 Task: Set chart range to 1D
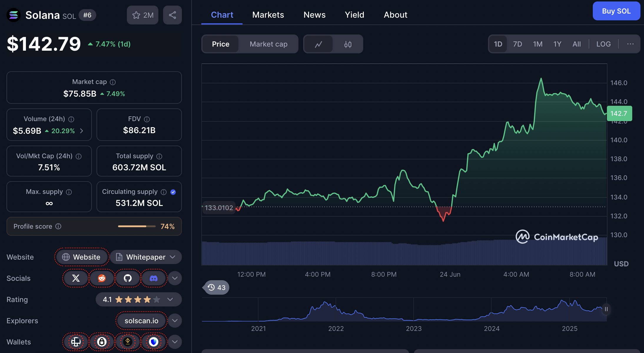(498, 44)
